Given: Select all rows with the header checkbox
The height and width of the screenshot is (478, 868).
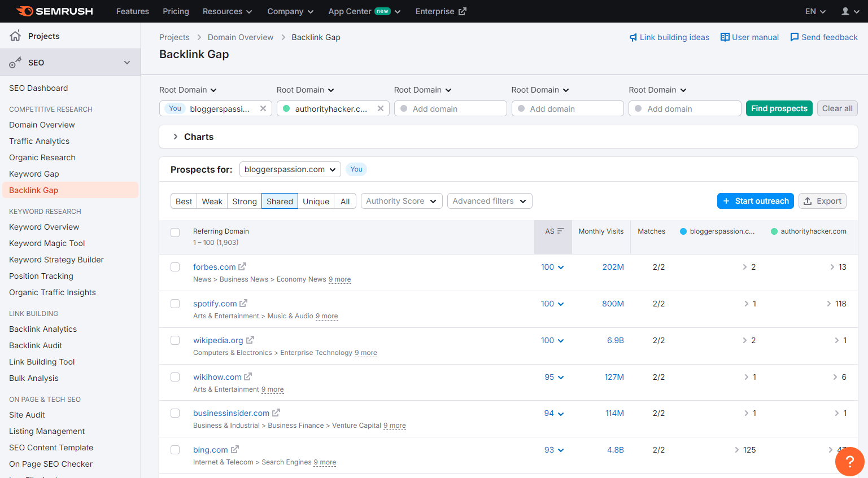Looking at the screenshot, I should tap(175, 232).
